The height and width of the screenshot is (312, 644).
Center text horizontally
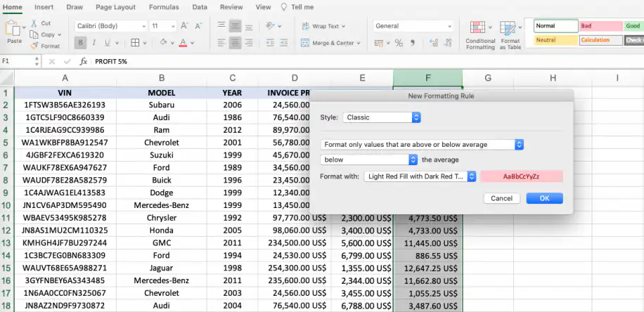tap(235, 42)
